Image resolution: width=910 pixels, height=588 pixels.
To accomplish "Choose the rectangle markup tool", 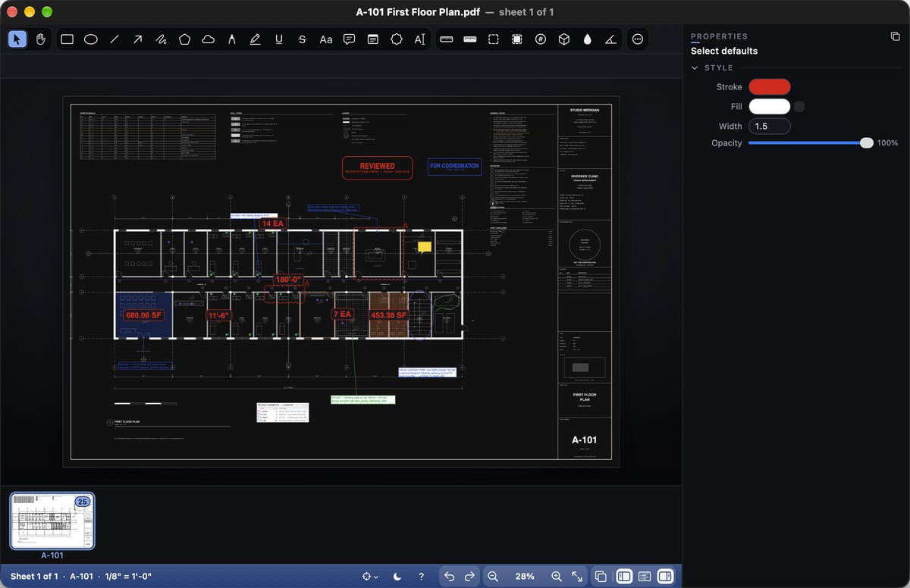I will (x=67, y=39).
